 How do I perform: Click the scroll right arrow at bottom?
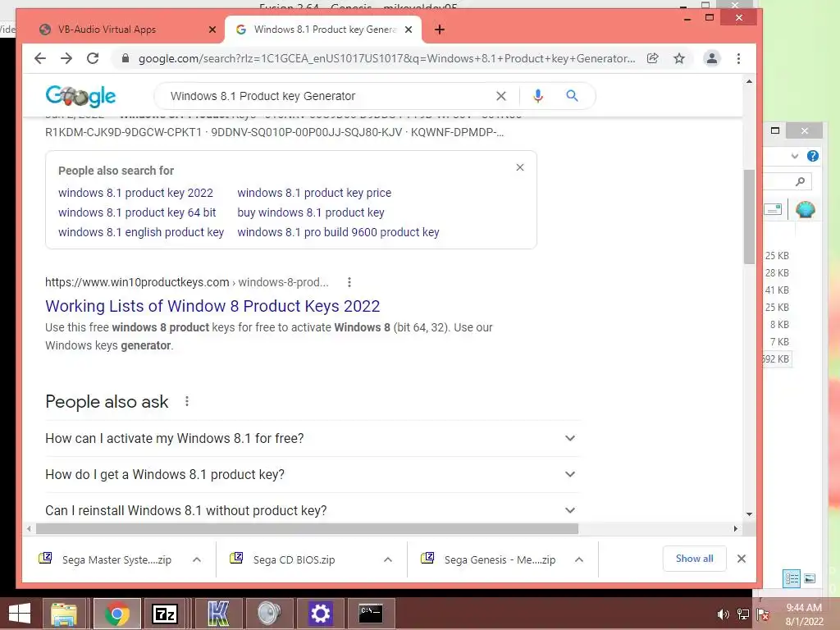pyautogui.click(x=736, y=529)
